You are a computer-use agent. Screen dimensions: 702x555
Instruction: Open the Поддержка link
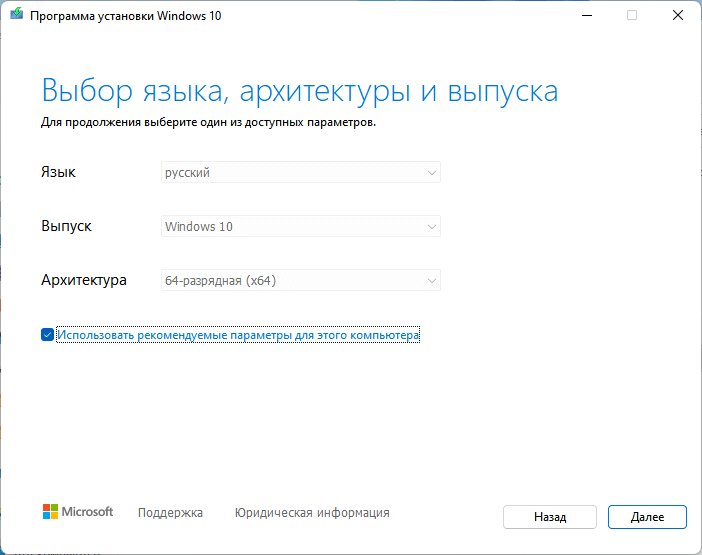click(170, 512)
